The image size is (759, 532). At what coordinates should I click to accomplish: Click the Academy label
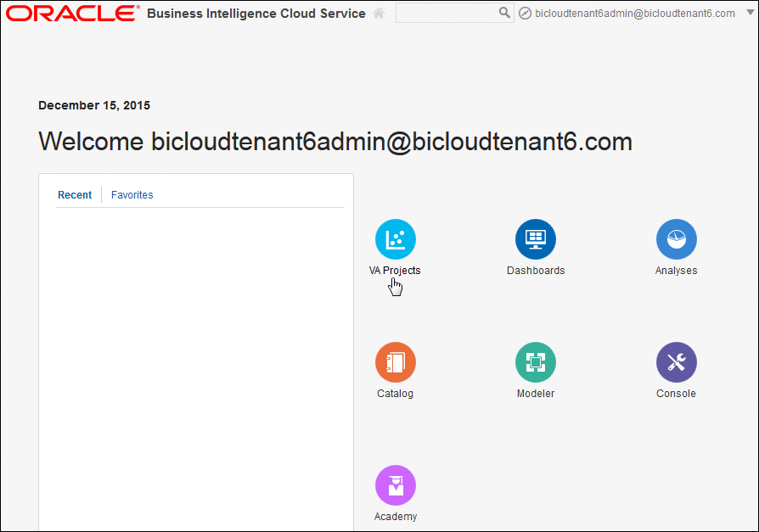tap(396, 517)
